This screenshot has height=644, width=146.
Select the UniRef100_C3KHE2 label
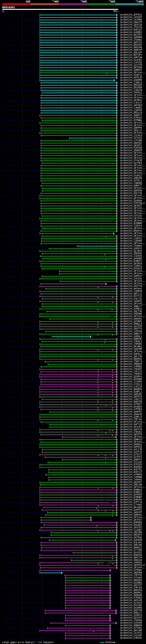click(x=131, y=108)
